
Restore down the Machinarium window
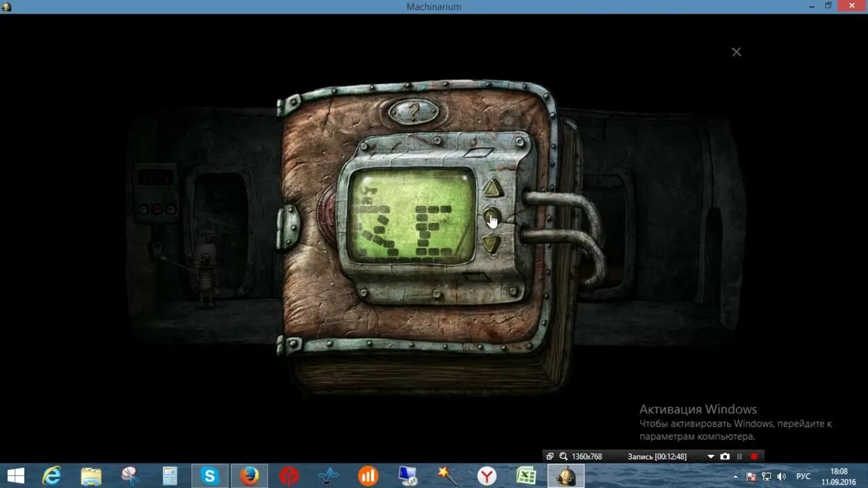(x=828, y=6)
